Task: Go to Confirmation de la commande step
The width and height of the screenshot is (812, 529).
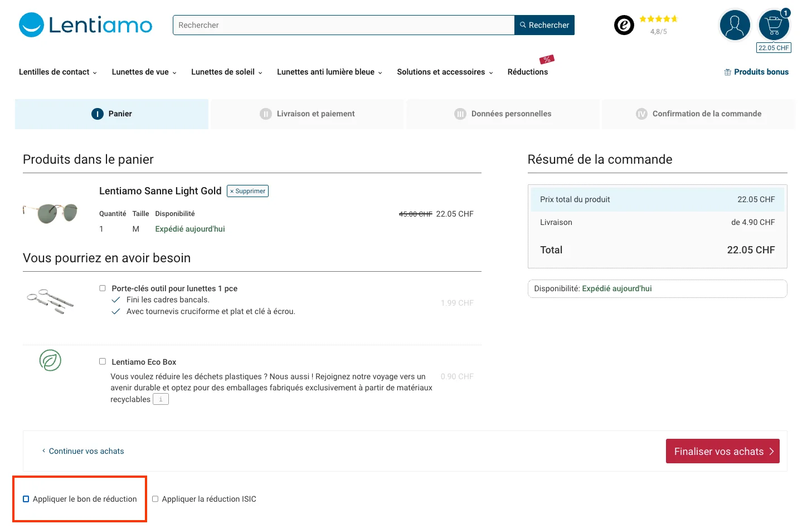Action: [x=698, y=114]
